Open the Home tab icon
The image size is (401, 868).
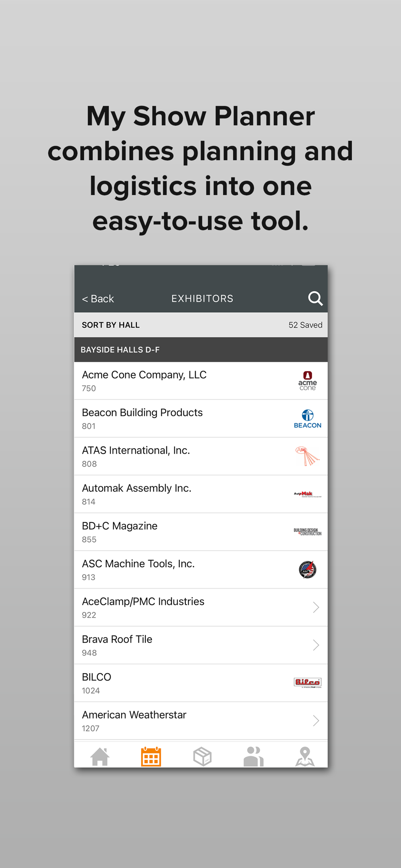[100, 756]
